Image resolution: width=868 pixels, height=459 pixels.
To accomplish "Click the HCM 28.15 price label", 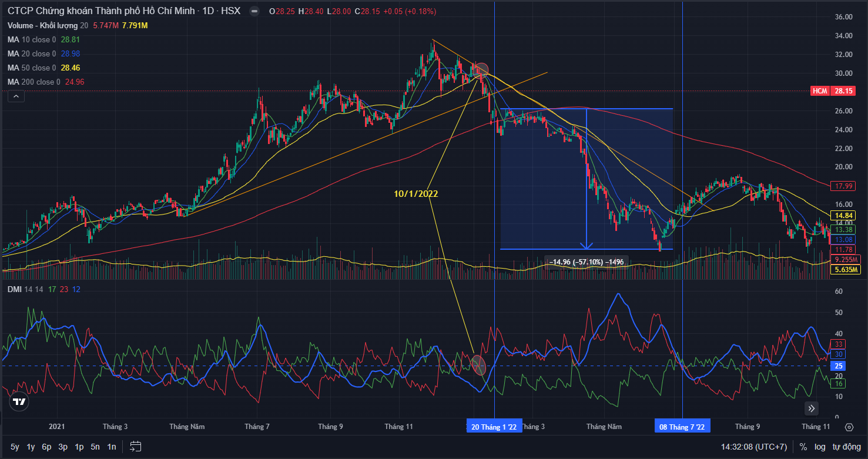I will coord(833,91).
